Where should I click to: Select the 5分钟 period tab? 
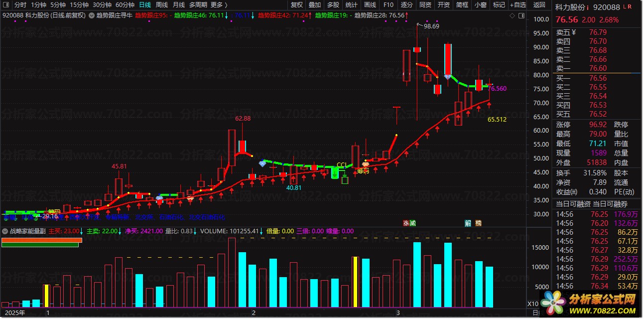58,5
